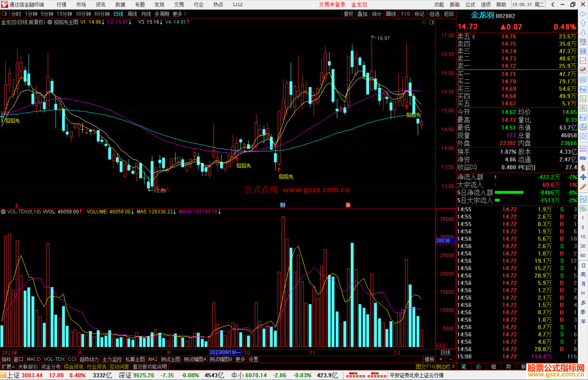This screenshot has width=588, height=380.
Task: Expand the 扩展 bottom panel
Action: point(8,367)
